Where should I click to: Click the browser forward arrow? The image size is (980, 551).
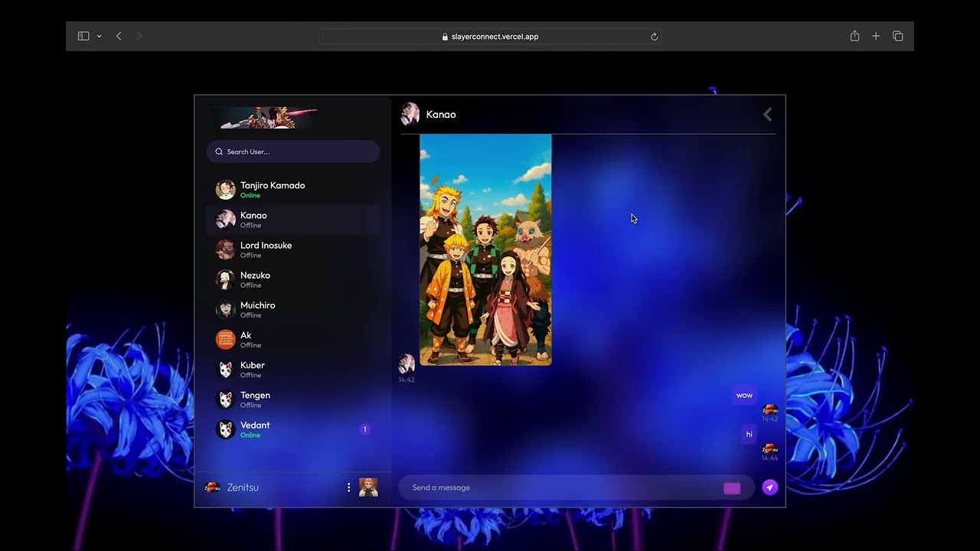[x=139, y=36]
